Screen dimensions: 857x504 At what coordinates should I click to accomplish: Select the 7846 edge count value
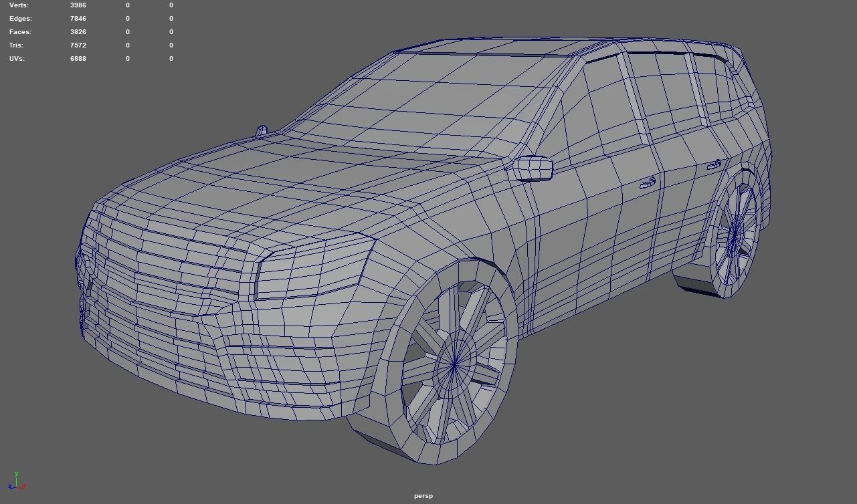78,18
